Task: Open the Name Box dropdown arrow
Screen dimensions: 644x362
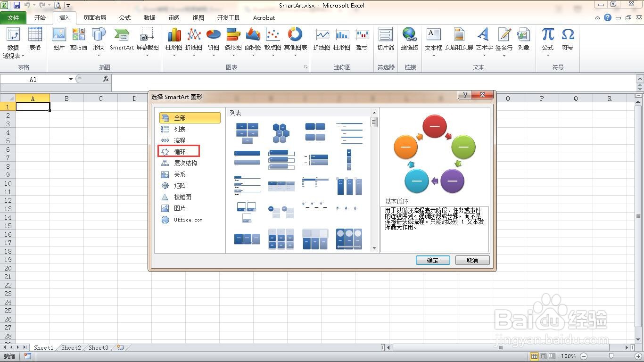Action: pos(71,79)
